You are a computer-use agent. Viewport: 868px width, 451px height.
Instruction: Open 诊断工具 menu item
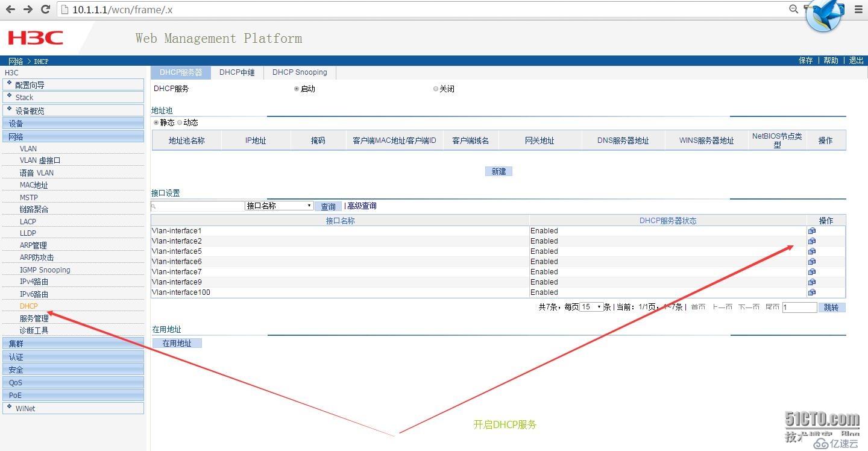coord(34,330)
